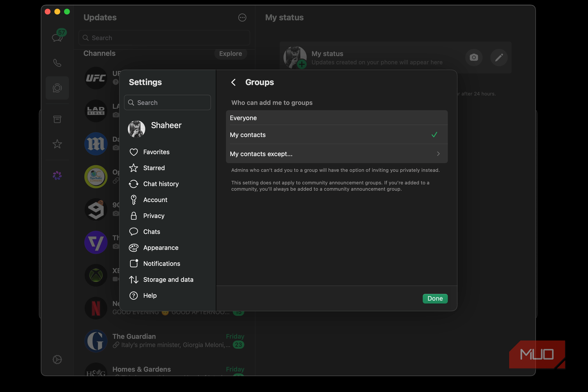Viewport: 588px width, 392px height.
Task: Open Storage and data settings
Action: [167, 280]
